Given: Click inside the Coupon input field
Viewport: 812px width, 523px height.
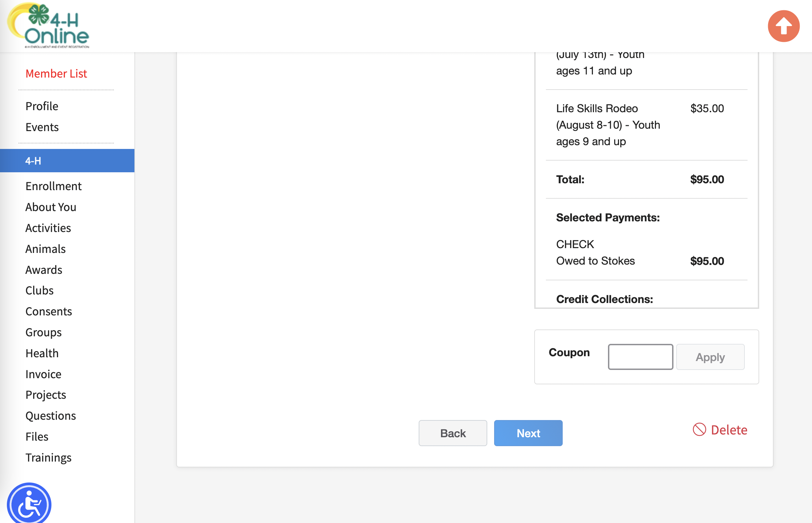Looking at the screenshot, I should 640,357.
